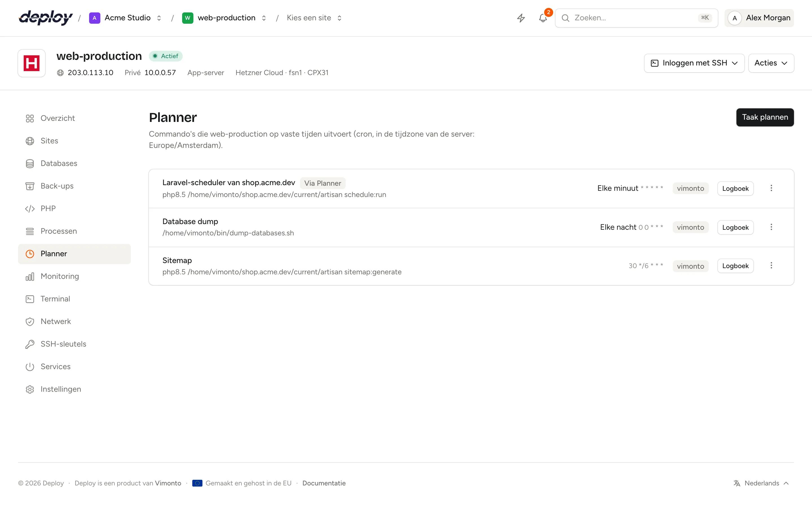Click the Alex Morgan avatar circle
Viewport: 812px width, 508px height.
click(x=734, y=18)
